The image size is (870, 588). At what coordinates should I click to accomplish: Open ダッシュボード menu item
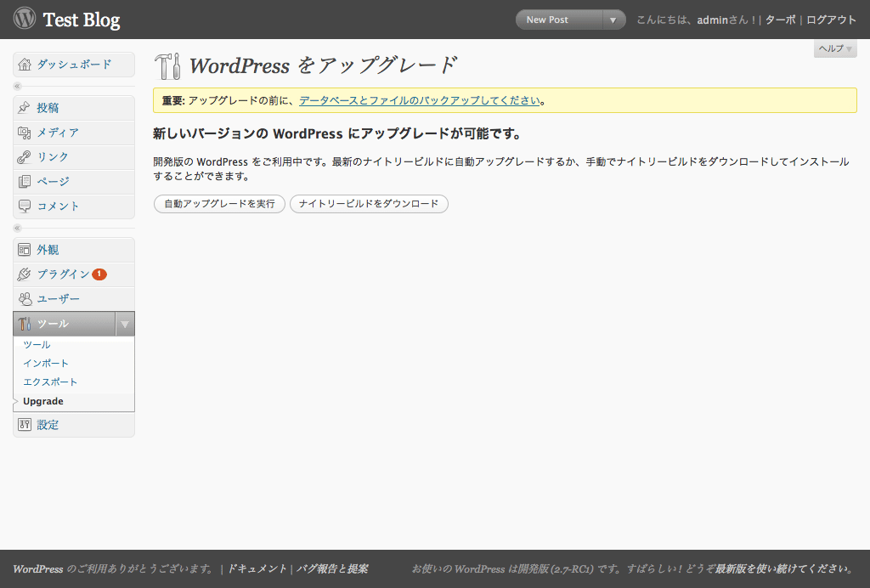(74, 65)
